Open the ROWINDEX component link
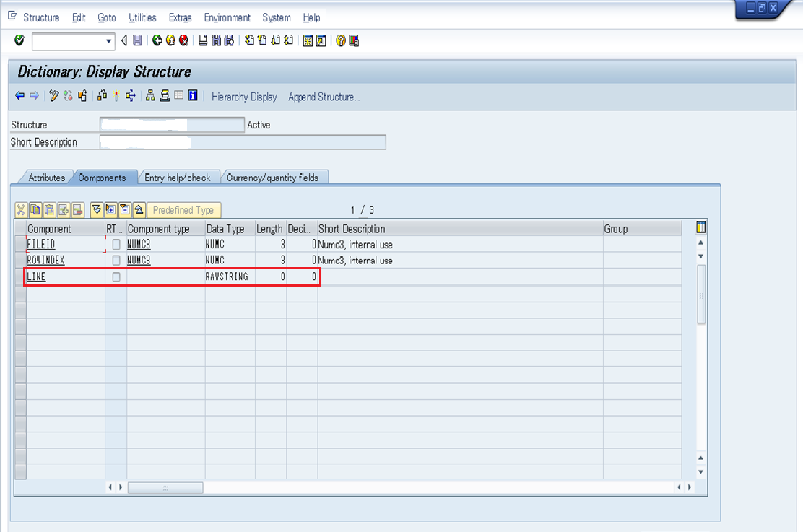 [x=45, y=261]
